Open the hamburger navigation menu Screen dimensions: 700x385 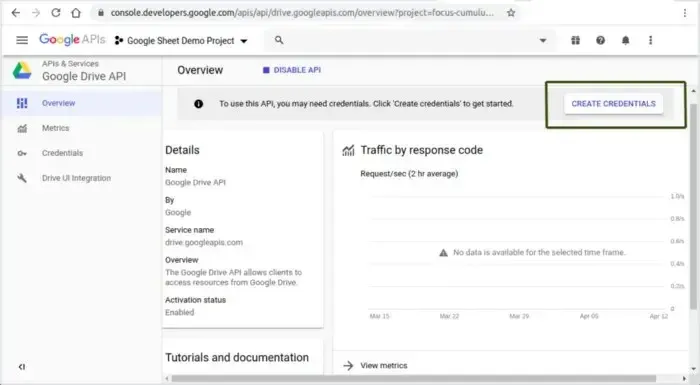point(22,40)
